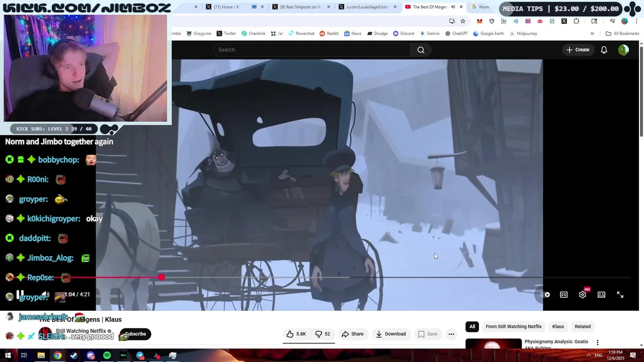
Task: Click the Create button on YouTube
Action: (x=578, y=50)
